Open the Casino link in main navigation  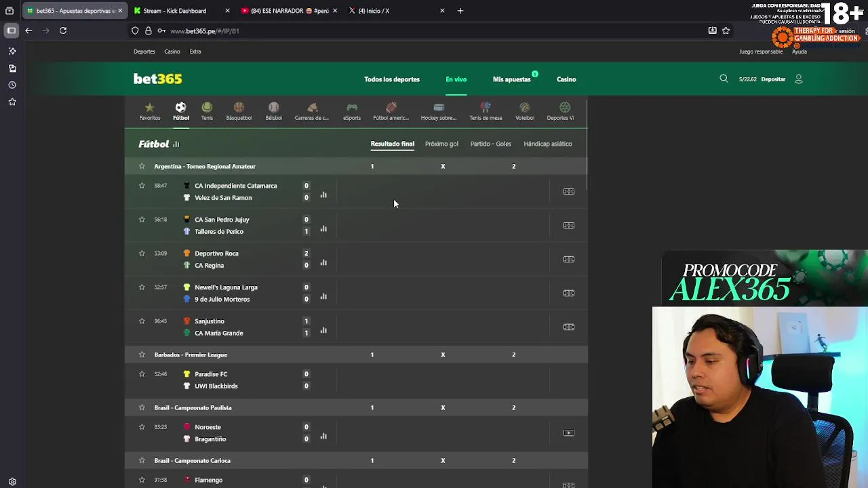(566, 79)
